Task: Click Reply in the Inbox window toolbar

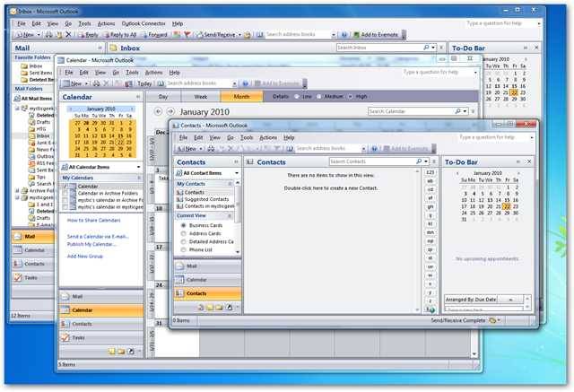Action: point(88,35)
